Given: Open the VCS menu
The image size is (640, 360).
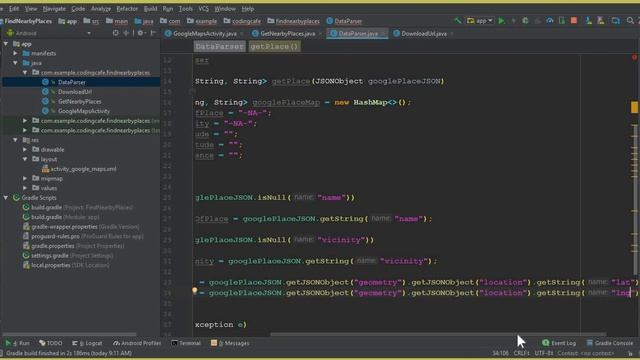Looking at the screenshot, I should 203,9.
